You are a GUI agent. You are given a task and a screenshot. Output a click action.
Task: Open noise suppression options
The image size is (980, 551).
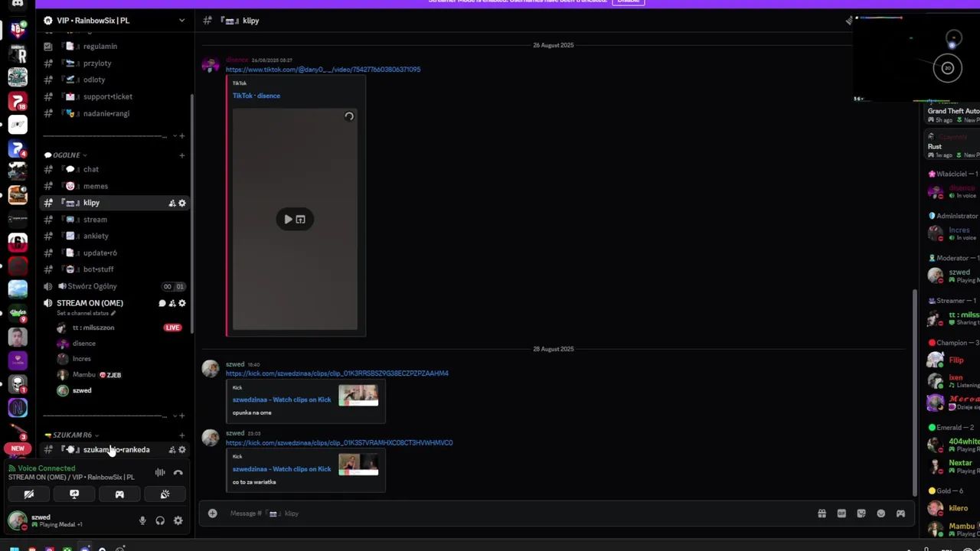(x=160, y=473)
